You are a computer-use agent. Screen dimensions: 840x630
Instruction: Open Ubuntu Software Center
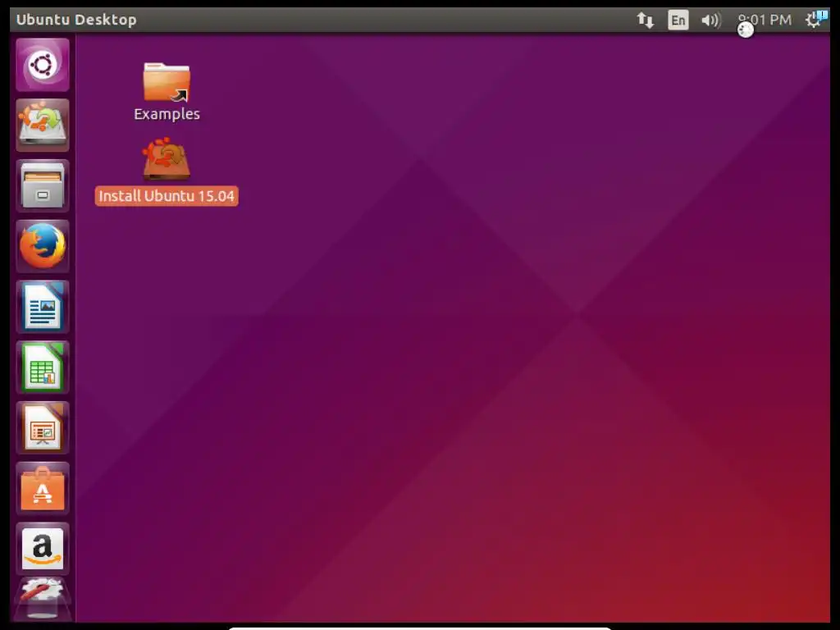click(43, 488)
